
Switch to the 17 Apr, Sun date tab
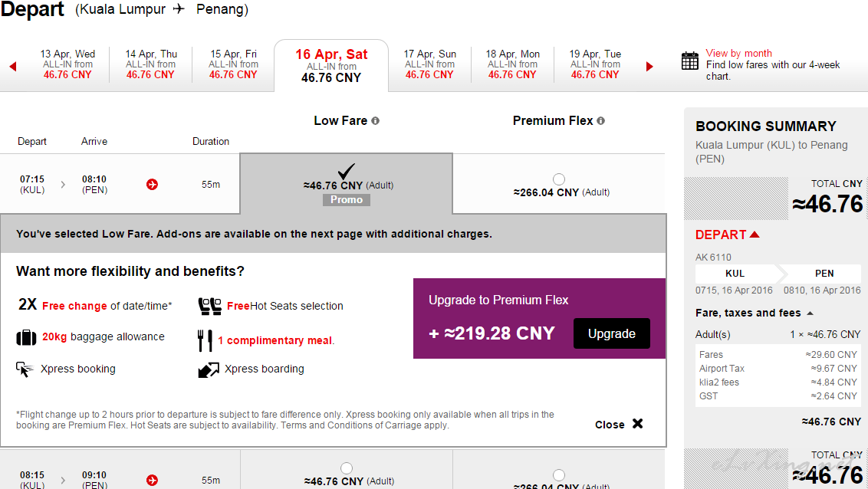click(x=429, y=64)
